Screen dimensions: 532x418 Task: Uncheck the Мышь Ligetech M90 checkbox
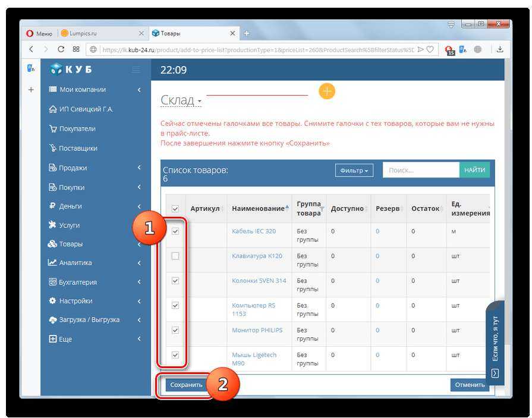click(175, 355)
